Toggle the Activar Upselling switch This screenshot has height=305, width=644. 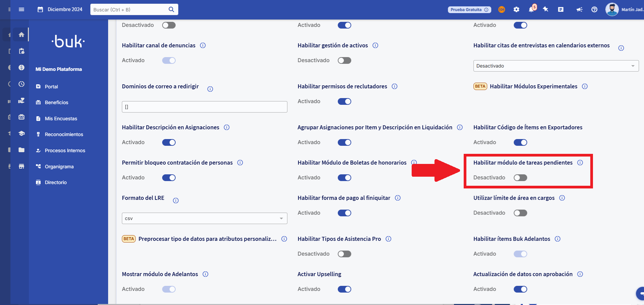(344, 289)
